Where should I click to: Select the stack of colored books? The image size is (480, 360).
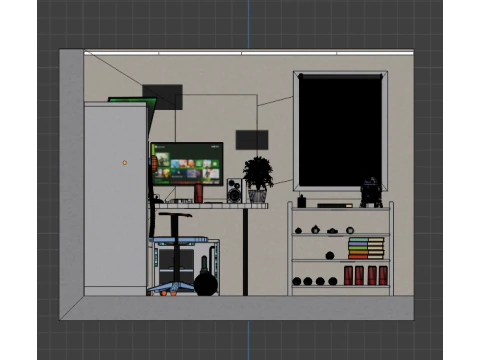(x=366, y=248)
